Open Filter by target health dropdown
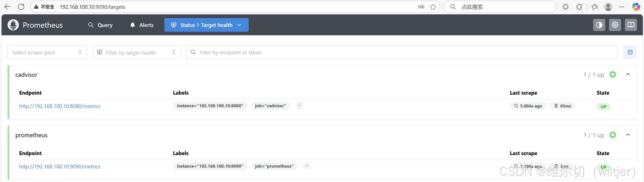Viewport: 644px width, 182px height. point(137,52)
